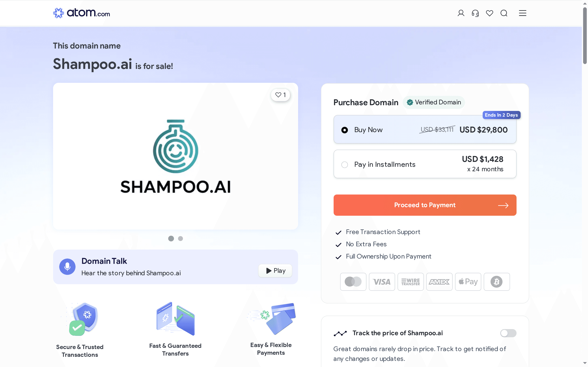Image resolution: width=588 pixels, height=367 pixels.
Task: Enable the Track the price toggle
Action: (x=509, y=333)
